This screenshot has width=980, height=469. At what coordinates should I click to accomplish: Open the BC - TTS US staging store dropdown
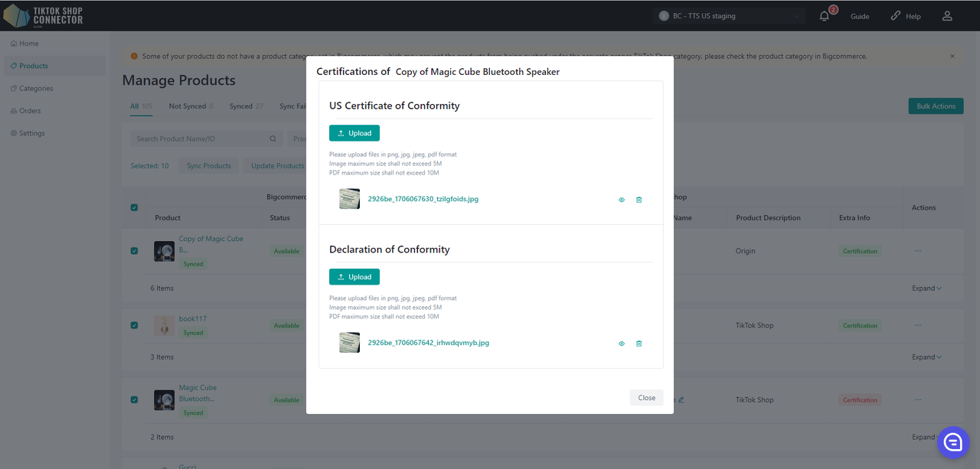[730, 16]
